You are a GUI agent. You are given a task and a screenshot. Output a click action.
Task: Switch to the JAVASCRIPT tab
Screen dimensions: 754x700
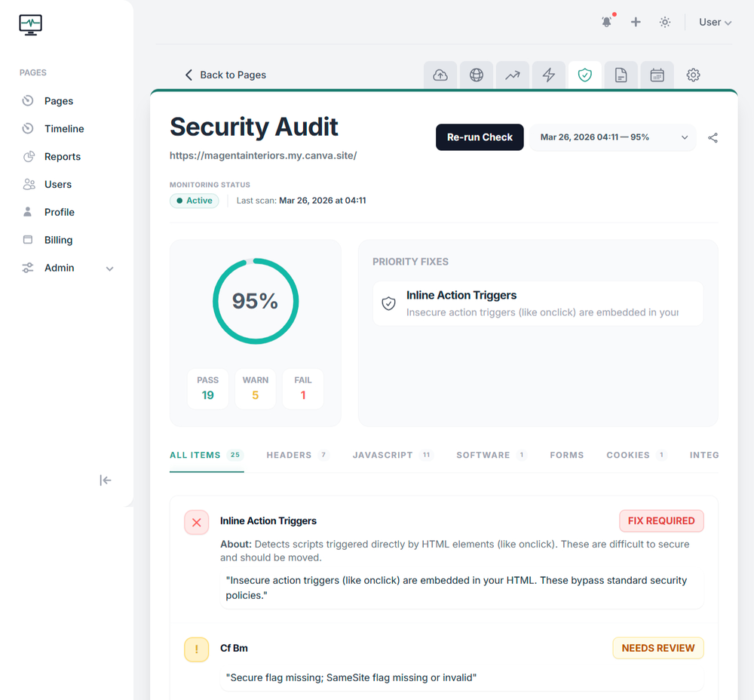coord(383,455)
